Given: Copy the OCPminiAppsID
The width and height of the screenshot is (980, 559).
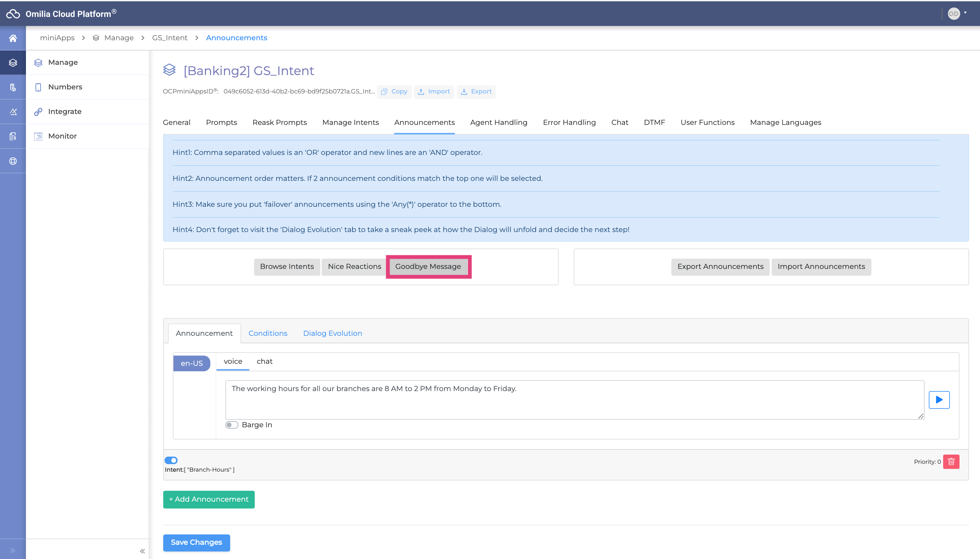Looking at the screenshot, I should [x=394, y=92].
